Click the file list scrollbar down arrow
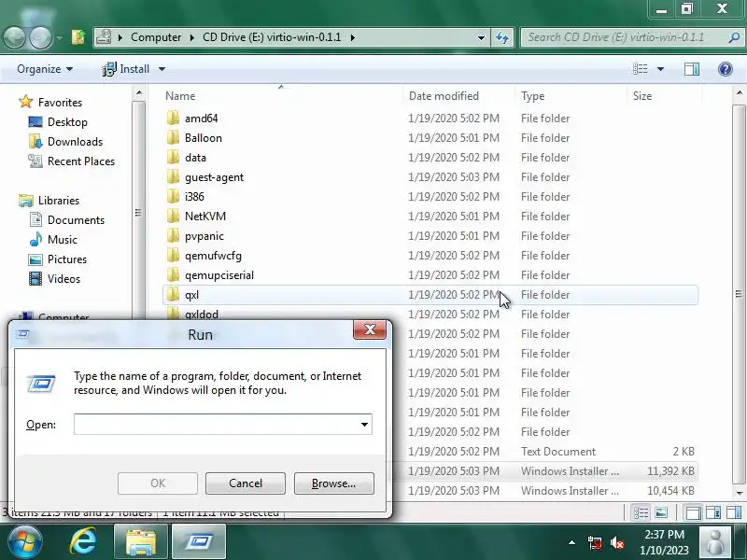 click(x=740, y=494)
